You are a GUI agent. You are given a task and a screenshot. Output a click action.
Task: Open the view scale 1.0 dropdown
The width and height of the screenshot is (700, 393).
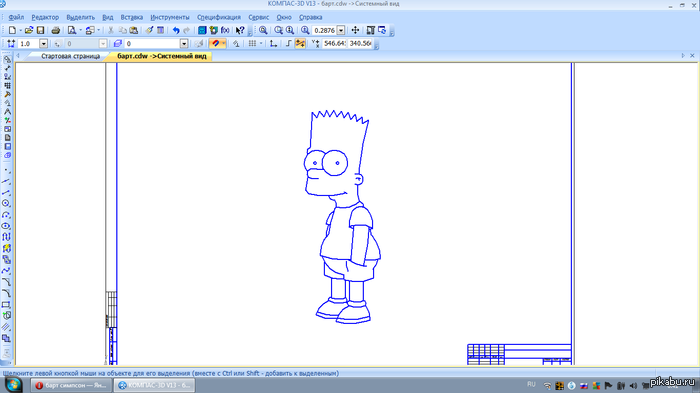(43, 43)
